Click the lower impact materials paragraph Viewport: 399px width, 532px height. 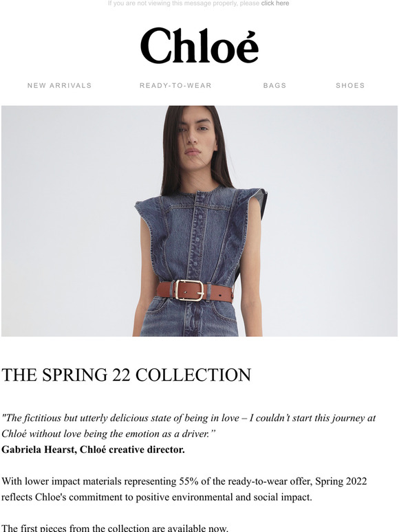click(184, 489)
